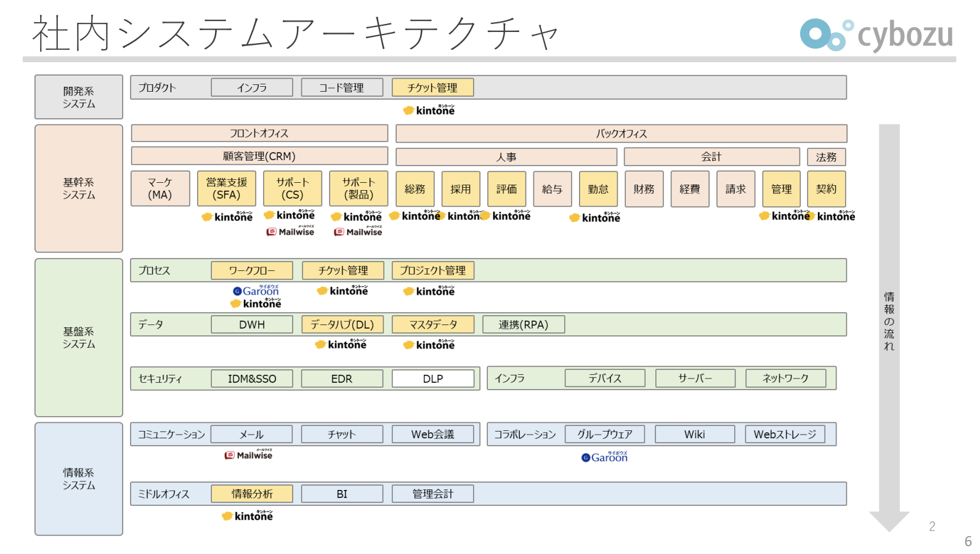980x554 pixels.
Task: Select the 顧客管理(CRM) header
Action: tap(259, 156)
